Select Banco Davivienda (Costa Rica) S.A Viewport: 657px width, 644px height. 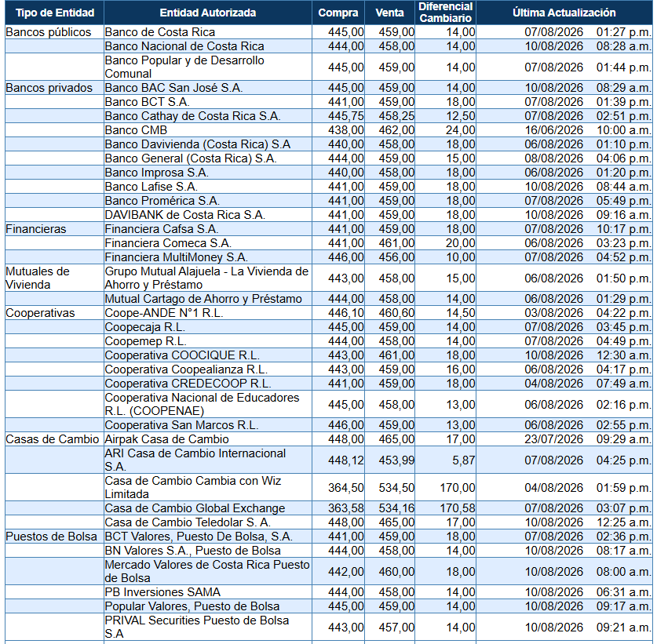click(198, 144)
